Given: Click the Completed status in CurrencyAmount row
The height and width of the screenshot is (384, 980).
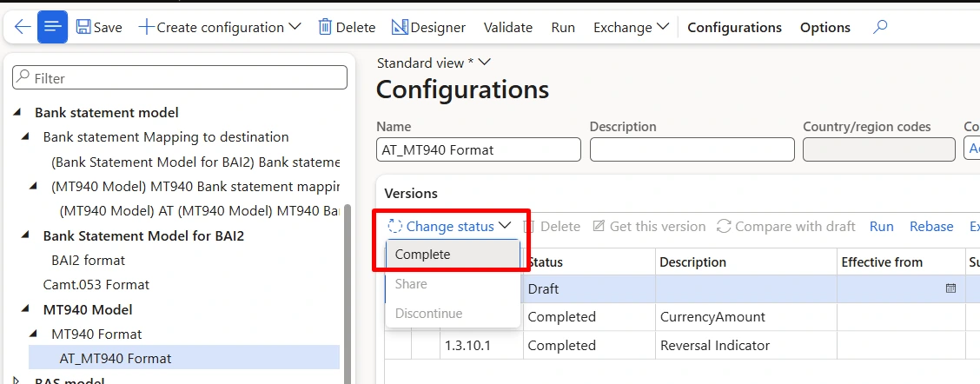Looking at the screenshot, I should pos(589,317).
